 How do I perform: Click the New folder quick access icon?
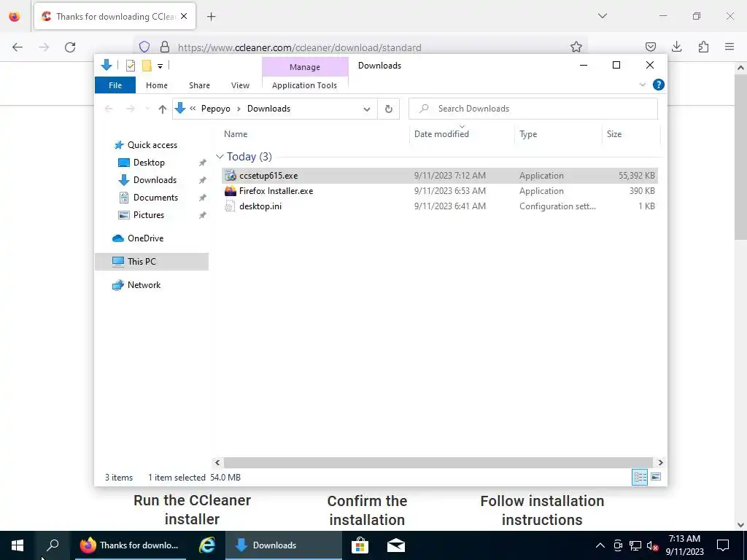(x=147, y=66)
